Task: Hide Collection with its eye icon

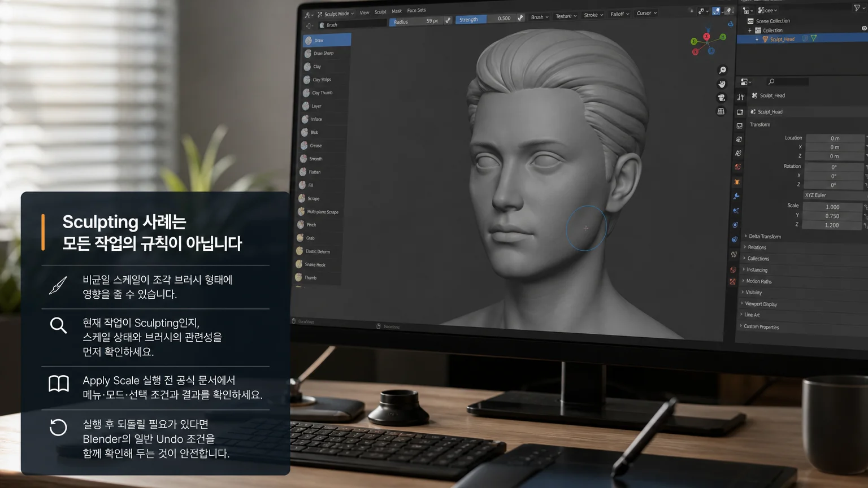Action: pos(864,28)
